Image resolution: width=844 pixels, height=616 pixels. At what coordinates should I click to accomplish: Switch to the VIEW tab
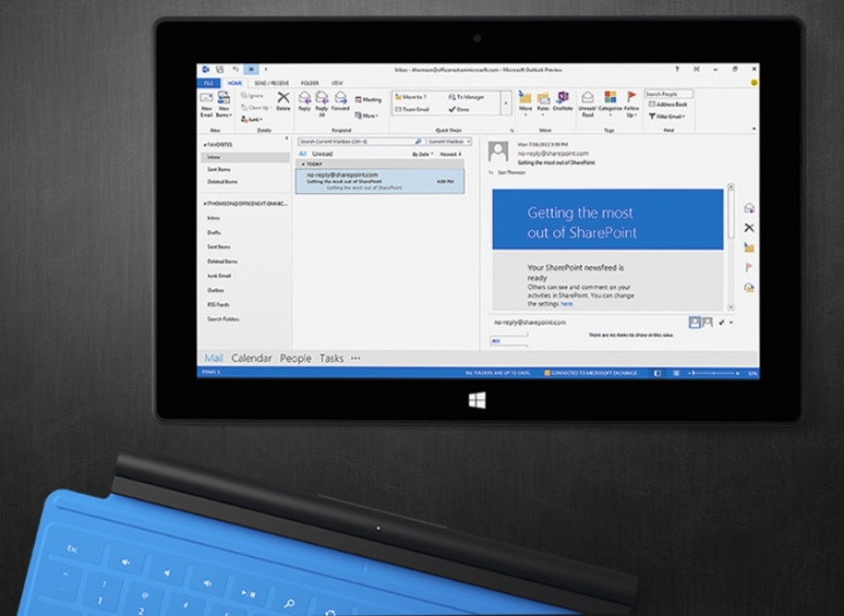[337, 82]
